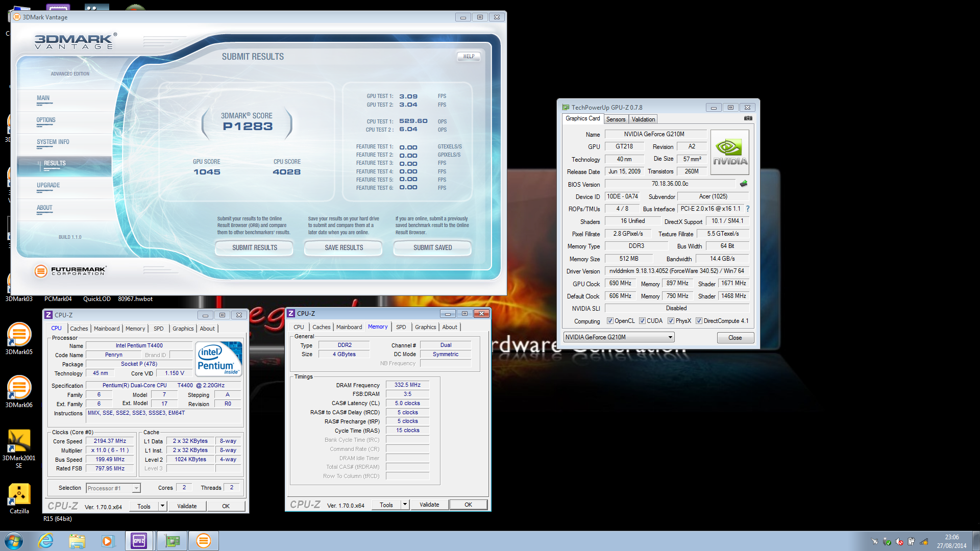Image resolution: width=980 pixels, height=551 pixels.
Task: Click OK in the right CPU-Z window
Action: (468, 505)
